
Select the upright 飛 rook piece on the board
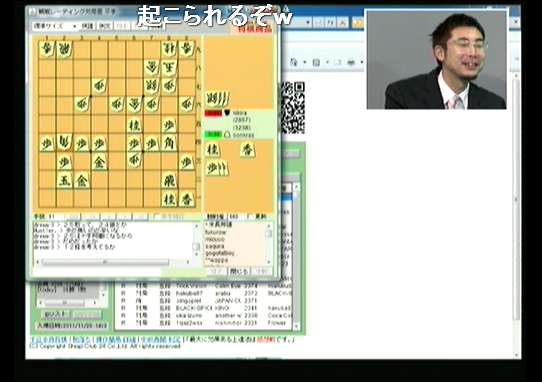tap(169, 180)
